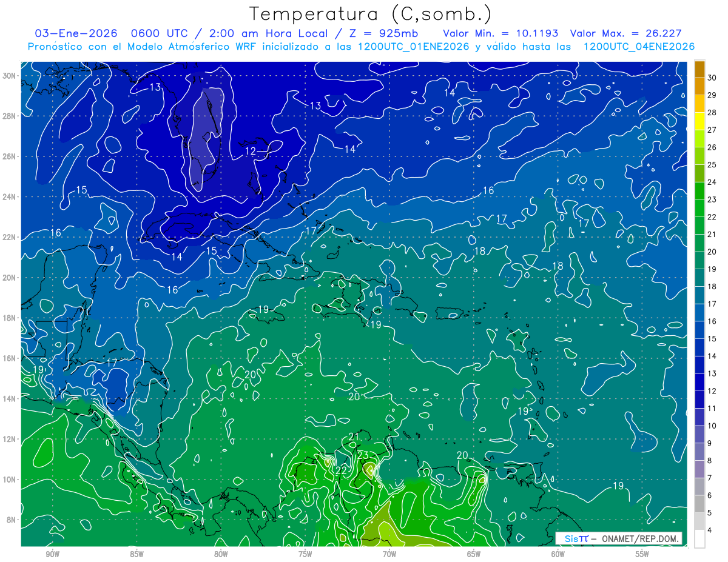728x562 pixels.
Task: Pick the lime legend swatch between 26 and 27
Action: point(699,139)
